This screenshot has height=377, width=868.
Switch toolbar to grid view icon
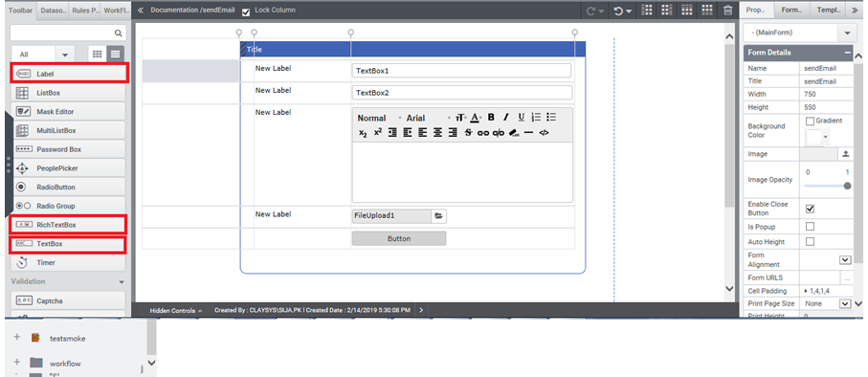[x=98, y=55]
